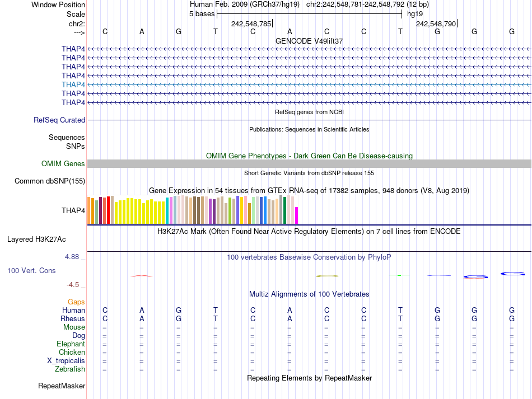Click the cyan bar in GTEx chart

(167, 210)
